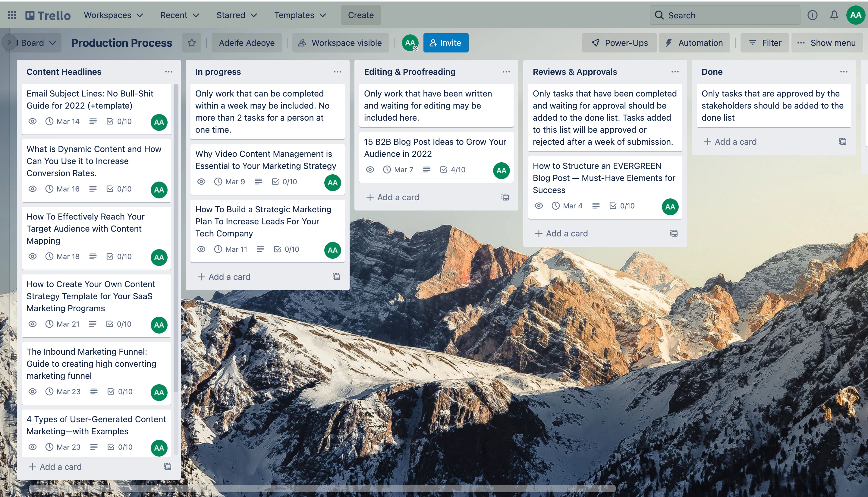Screen dimensions: 868x497
Task: Click the Search input field
Action: coord(725,15)
